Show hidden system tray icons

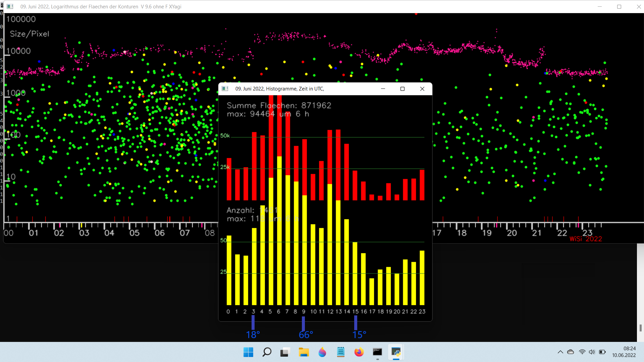tap(560, 352)
